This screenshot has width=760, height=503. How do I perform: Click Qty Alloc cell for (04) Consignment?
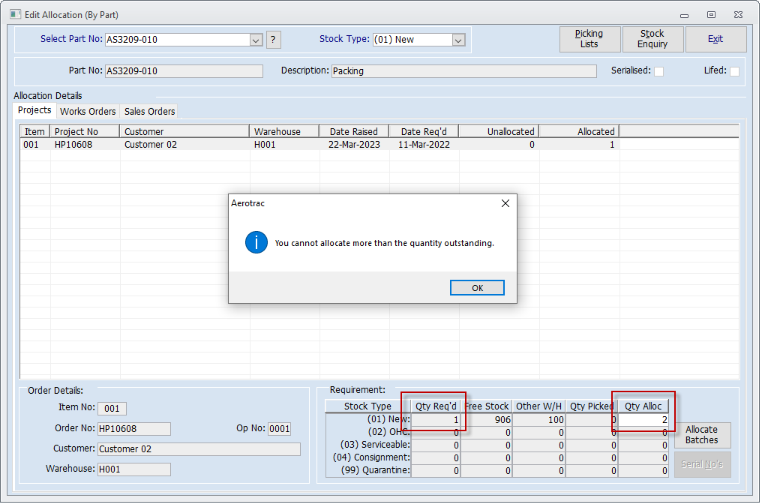point(643,457)
